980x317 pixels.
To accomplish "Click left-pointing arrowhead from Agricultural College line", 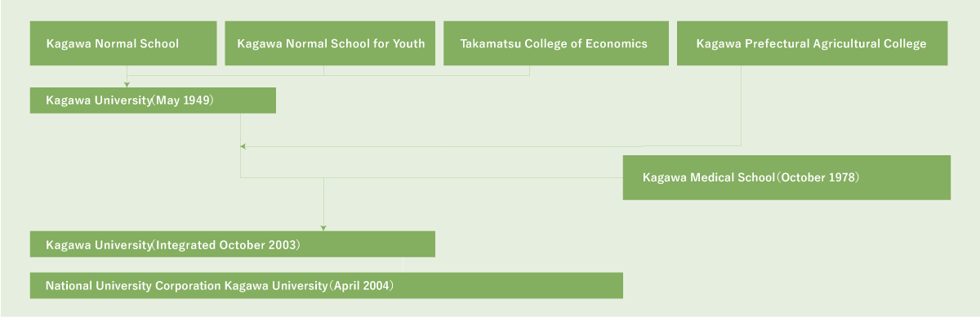I will [243, 147].
